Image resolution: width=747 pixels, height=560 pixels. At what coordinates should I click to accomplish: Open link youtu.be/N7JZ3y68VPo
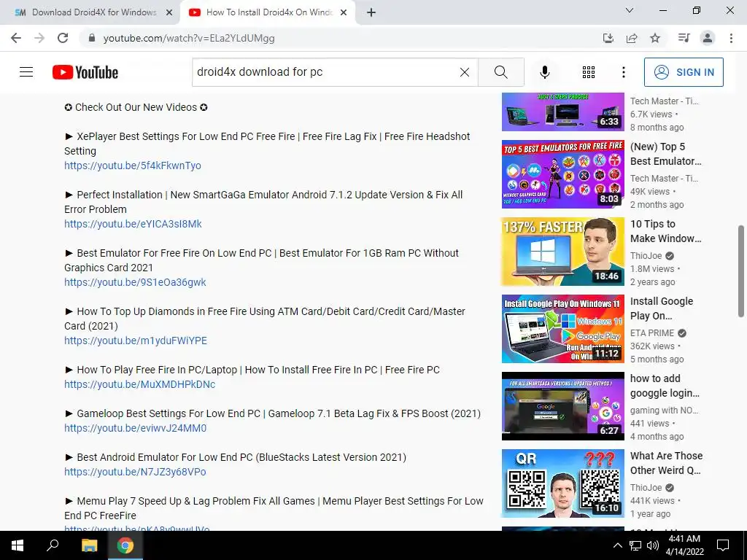tap(135, 472)
